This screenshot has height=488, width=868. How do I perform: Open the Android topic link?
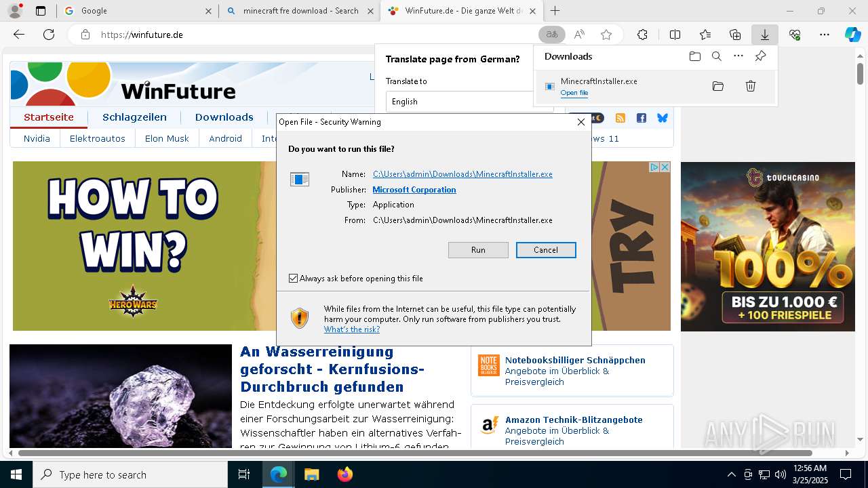click(226, 138)
